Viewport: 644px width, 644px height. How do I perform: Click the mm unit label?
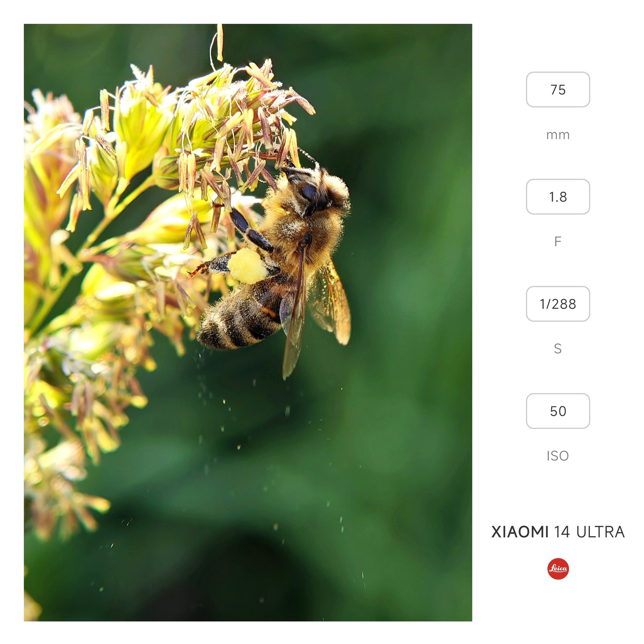click(558, 135)
